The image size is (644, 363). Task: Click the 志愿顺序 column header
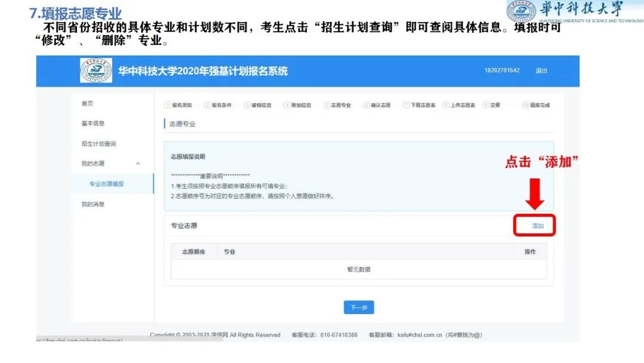(x=193, y=251)
